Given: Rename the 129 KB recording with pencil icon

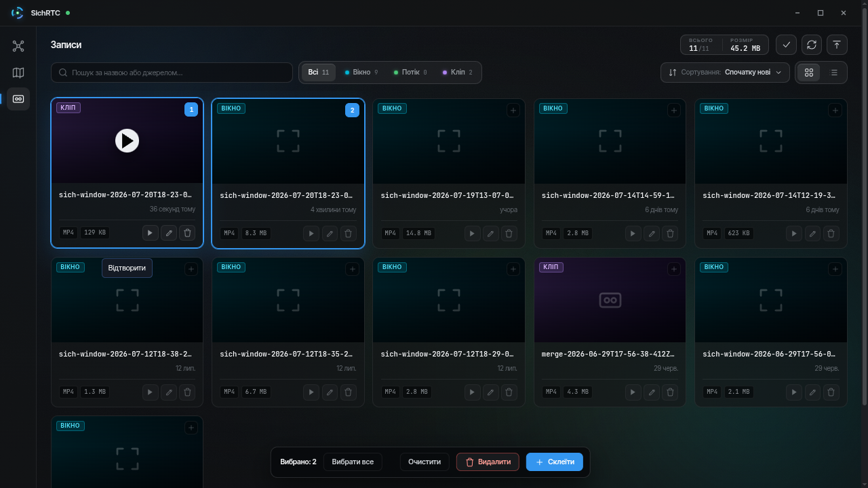Looking at the screenshot, I should [169, 233].
